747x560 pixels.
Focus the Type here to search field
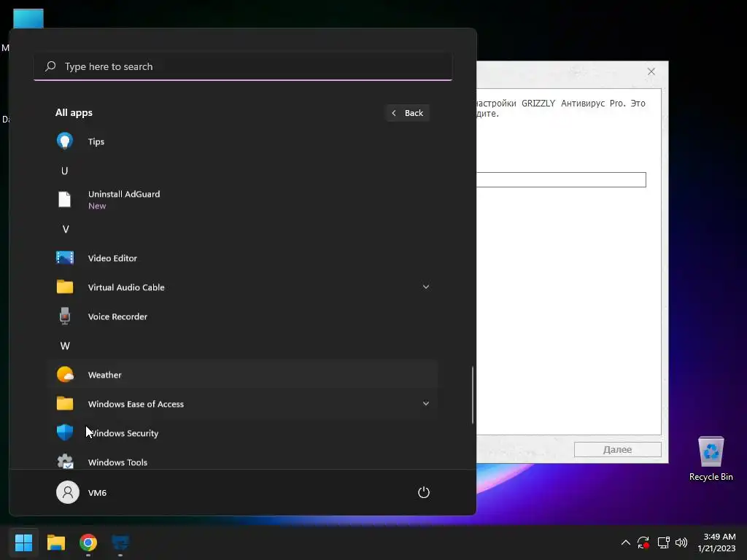[243, 66]
